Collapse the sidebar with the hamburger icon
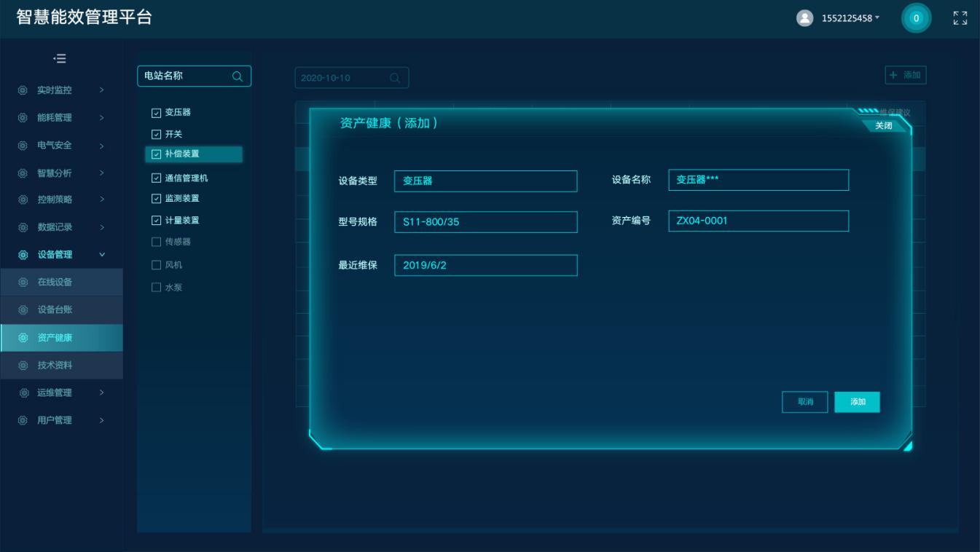This screenshot has height=552, width=980. pos(60,58)
